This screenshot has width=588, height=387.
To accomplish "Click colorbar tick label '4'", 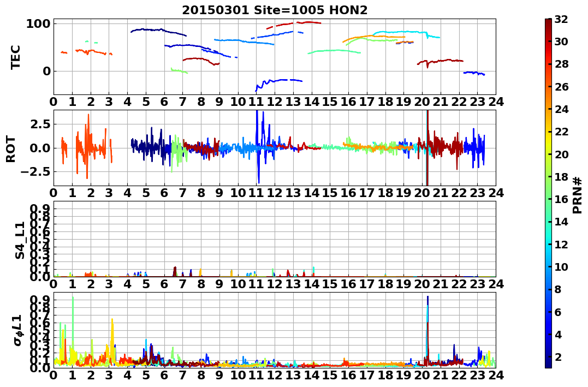I will coord(558,334).
